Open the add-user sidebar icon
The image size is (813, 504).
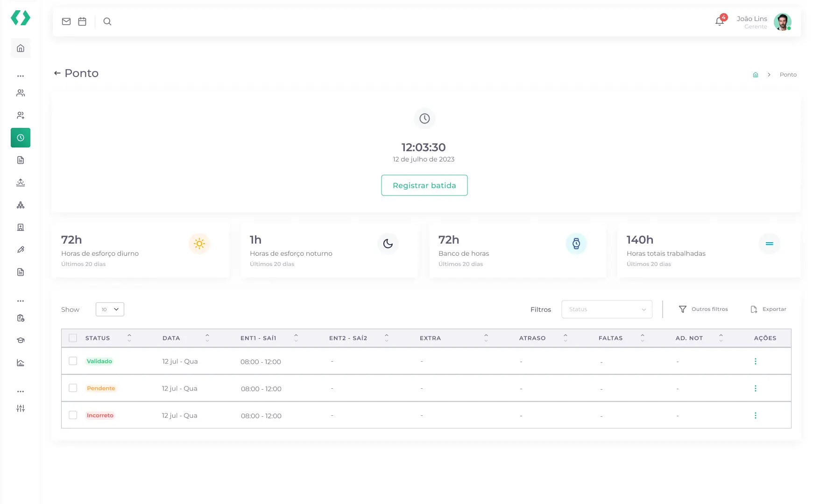(x=21, y=115)
